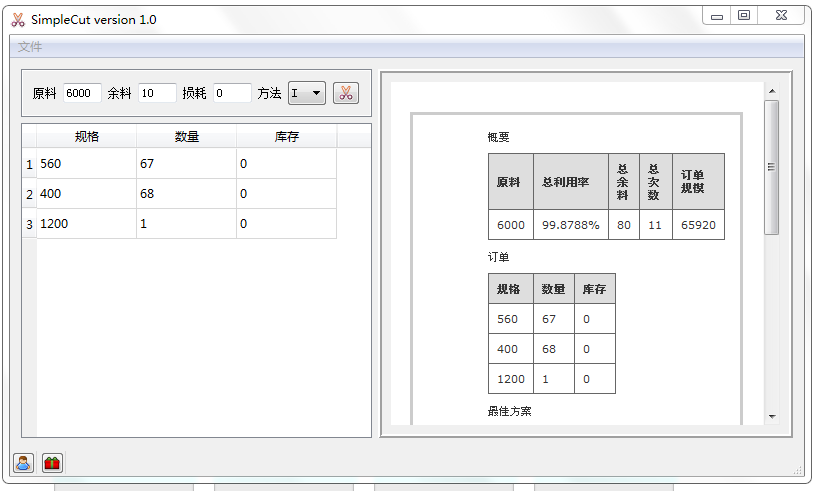Select quantity cell 68 in input table
823x491 pixels.
(186, 194)
